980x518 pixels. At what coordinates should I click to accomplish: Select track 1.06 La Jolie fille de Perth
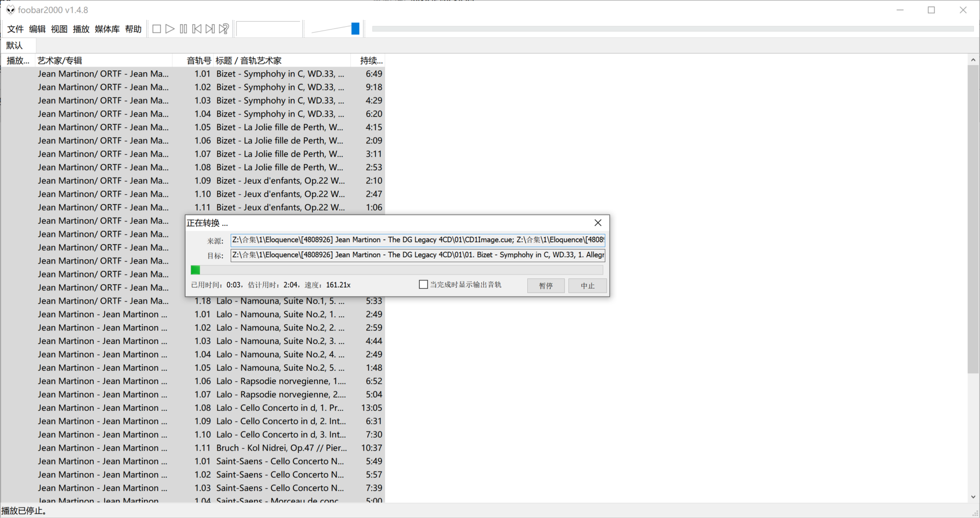click(x=193, y=141)
